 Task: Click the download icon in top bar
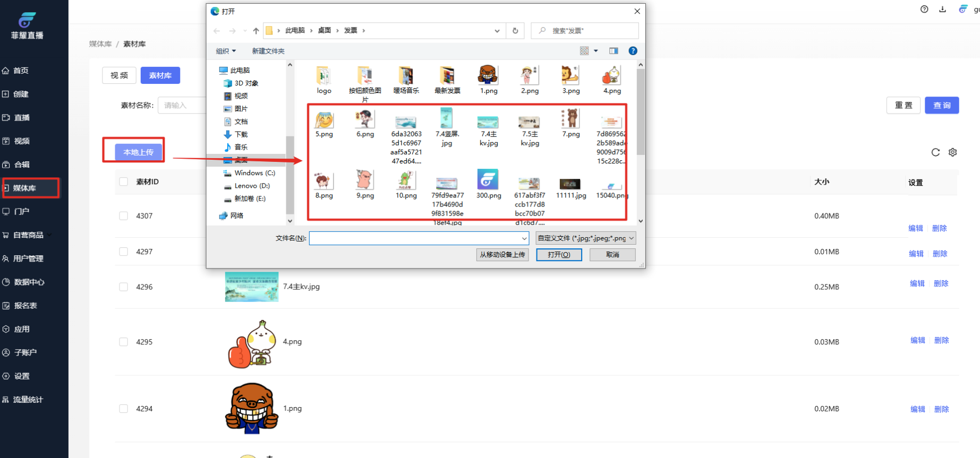(x=942, y=10)
